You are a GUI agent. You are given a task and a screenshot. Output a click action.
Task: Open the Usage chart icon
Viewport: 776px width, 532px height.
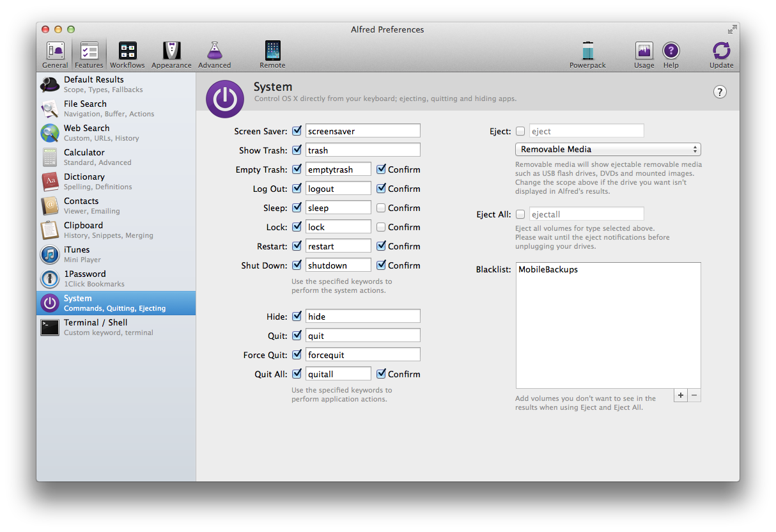point(644,51)
